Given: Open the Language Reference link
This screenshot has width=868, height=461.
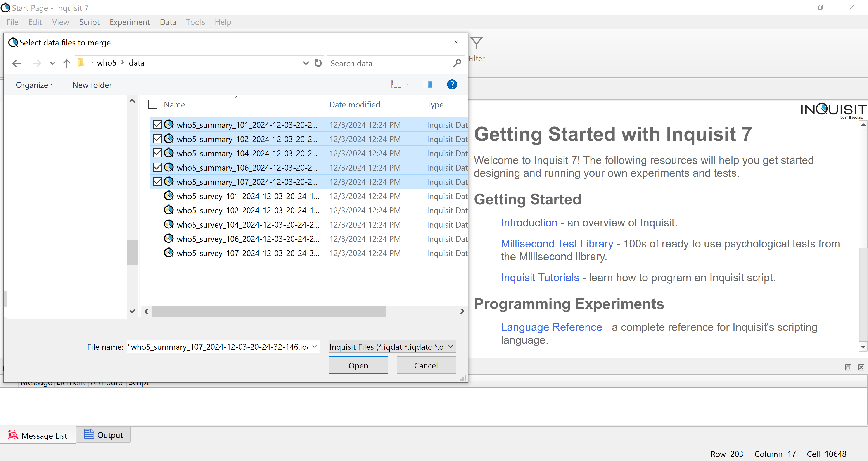Looking at the screenshot, I should [x=551, y=327].
